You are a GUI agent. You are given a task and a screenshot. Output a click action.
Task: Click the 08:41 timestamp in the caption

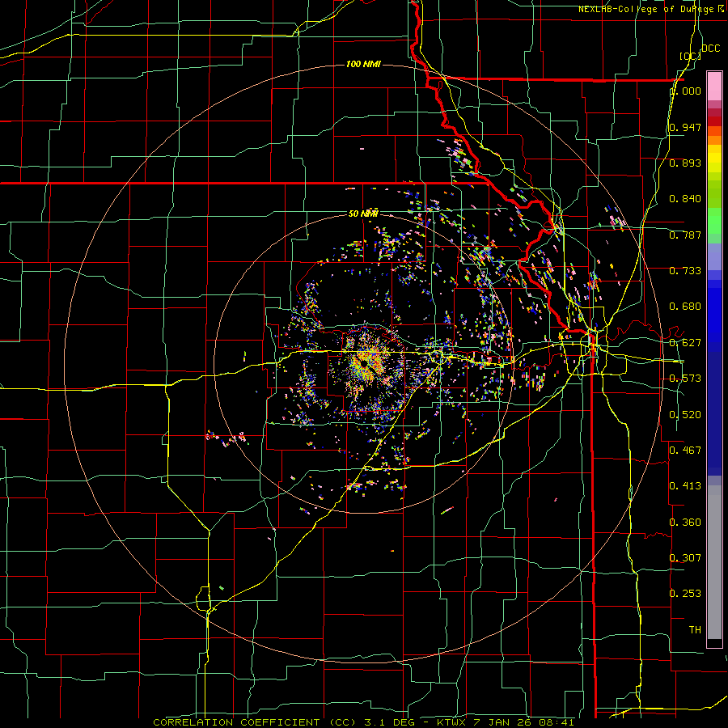(x=557, y=722)
